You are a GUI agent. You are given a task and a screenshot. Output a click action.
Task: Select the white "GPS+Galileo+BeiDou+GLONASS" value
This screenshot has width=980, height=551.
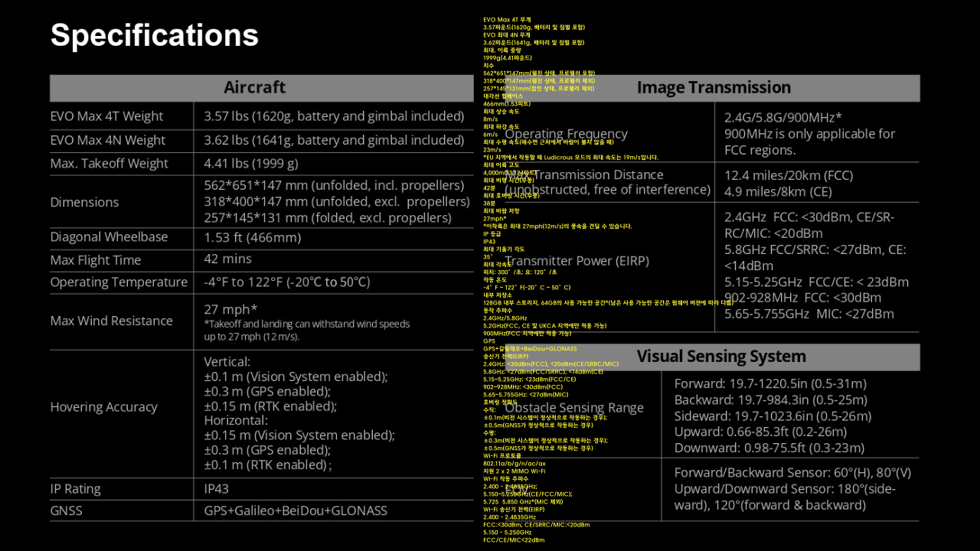(296, 510)
